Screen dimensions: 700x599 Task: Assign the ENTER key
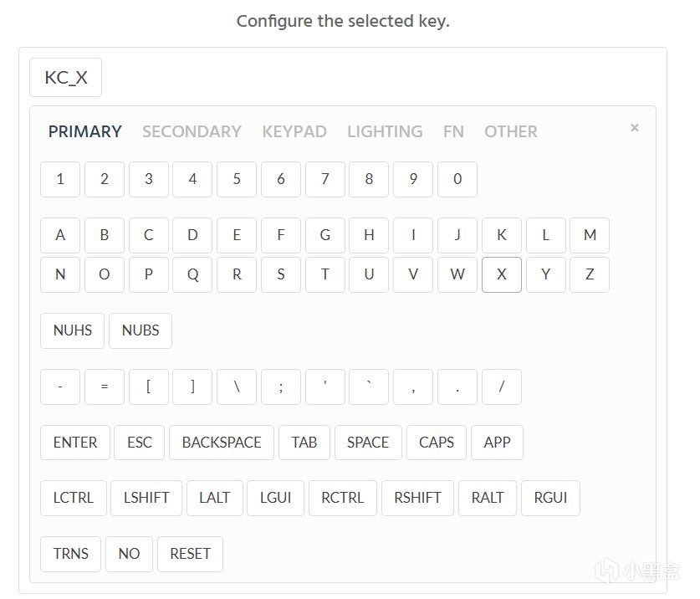[x=75, y=443]
